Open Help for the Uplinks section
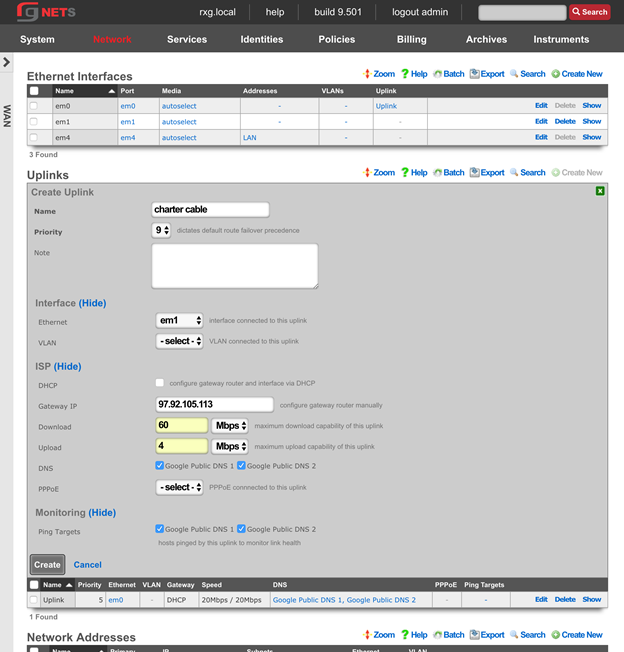Viewport: 624px width, 652px height. pyautogui.click(x=414, y=172)
